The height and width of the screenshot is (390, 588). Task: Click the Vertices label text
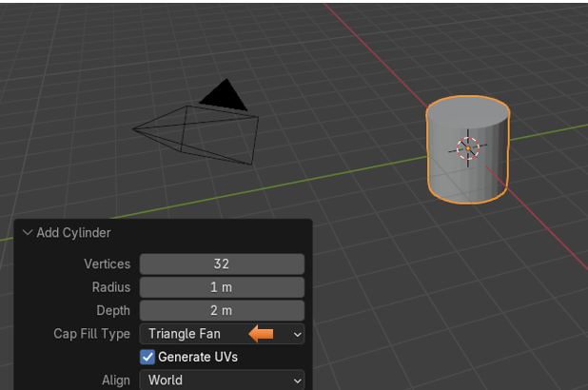[x=107, y=263]
